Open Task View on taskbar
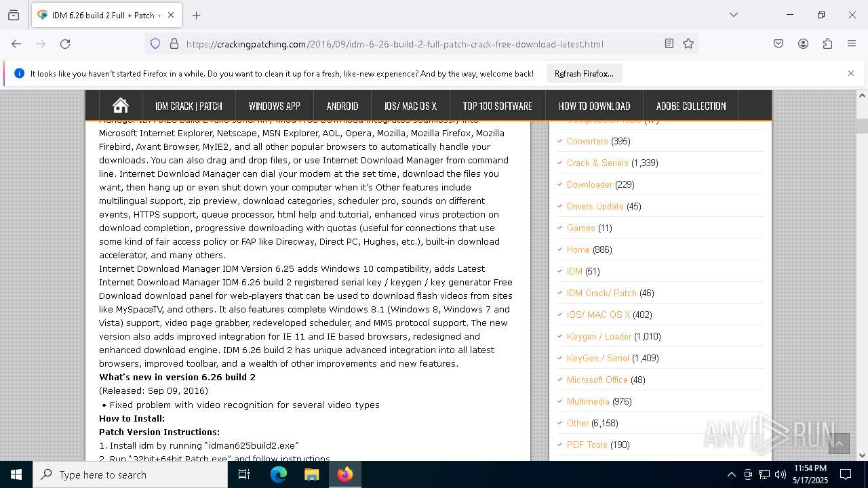The image size is (868, 488). tap(244, 474)
